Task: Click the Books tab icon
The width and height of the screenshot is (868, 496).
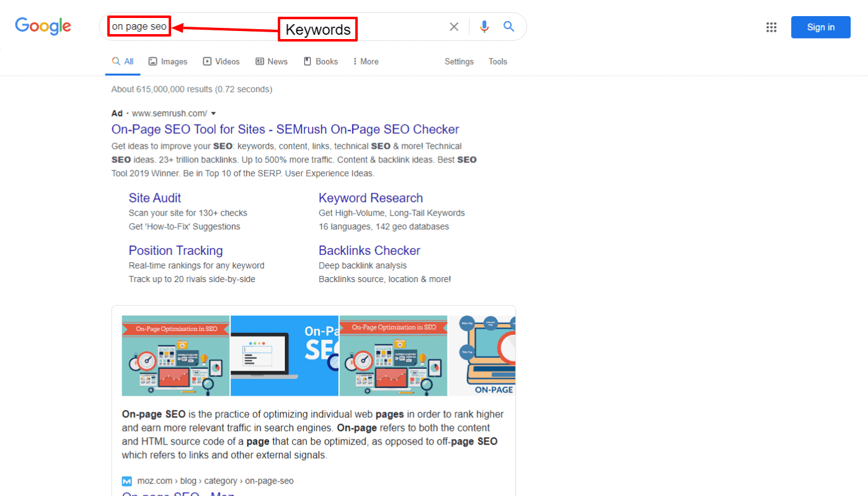Action: [x=307, y=61]
